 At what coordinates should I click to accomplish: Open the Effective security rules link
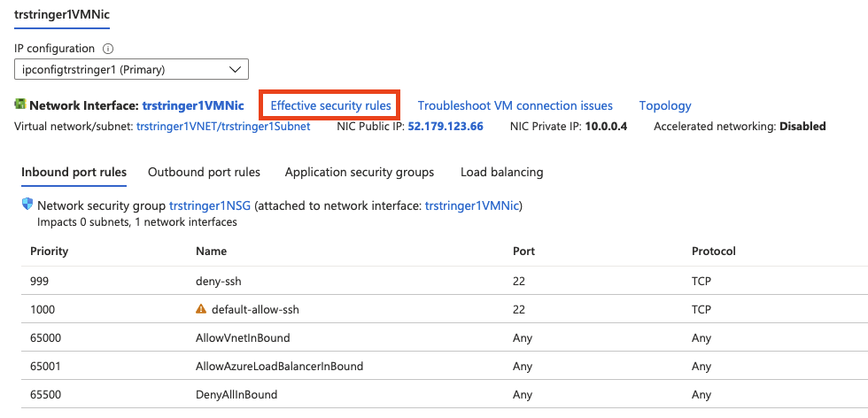pos(330,105)
